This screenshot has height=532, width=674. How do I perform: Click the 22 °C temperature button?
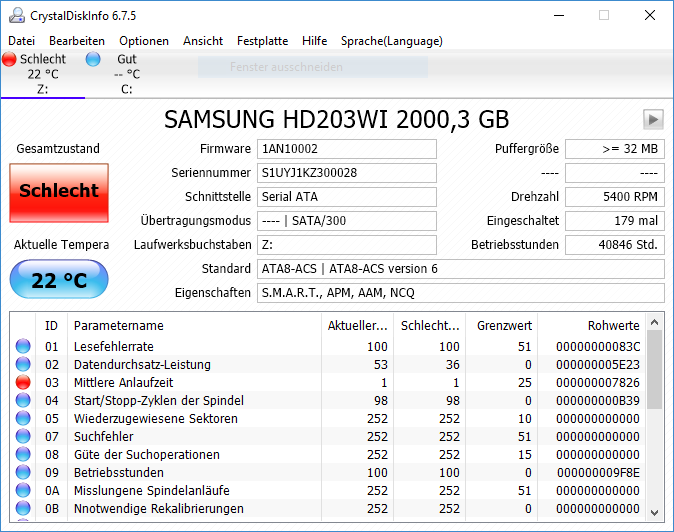pyautogui.click(x=59, y=279)
